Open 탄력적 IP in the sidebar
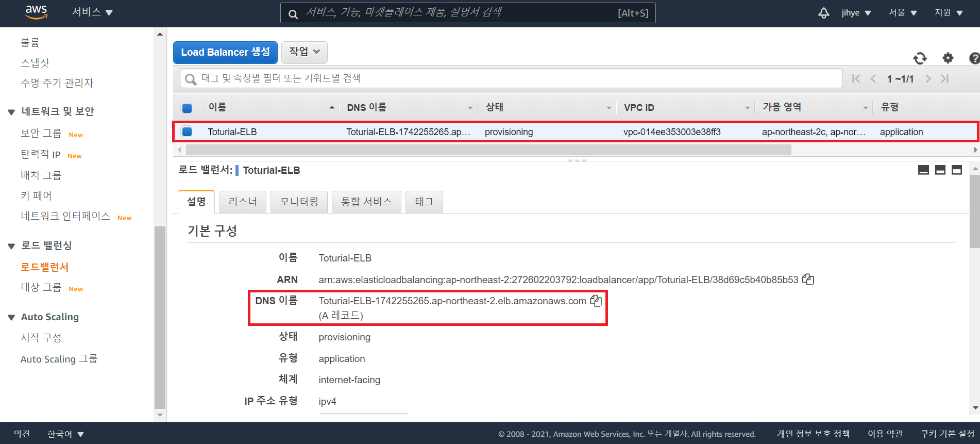This screenshot has width=980, height=444. click(x=40, y=154)
